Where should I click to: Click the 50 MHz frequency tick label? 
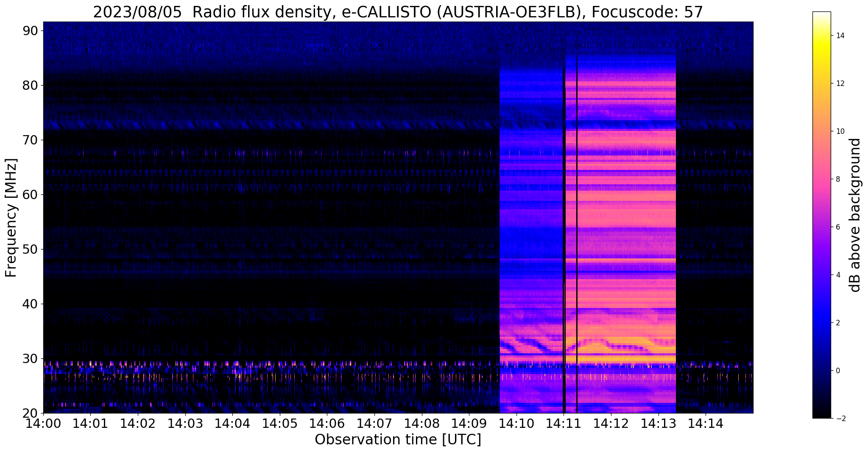(30, 249)
